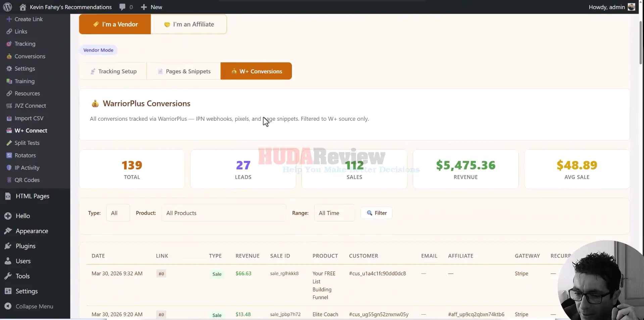Click the DATE column header
Image resolution: width=644 pixels, height=320 pixels.
coord(98,256)
